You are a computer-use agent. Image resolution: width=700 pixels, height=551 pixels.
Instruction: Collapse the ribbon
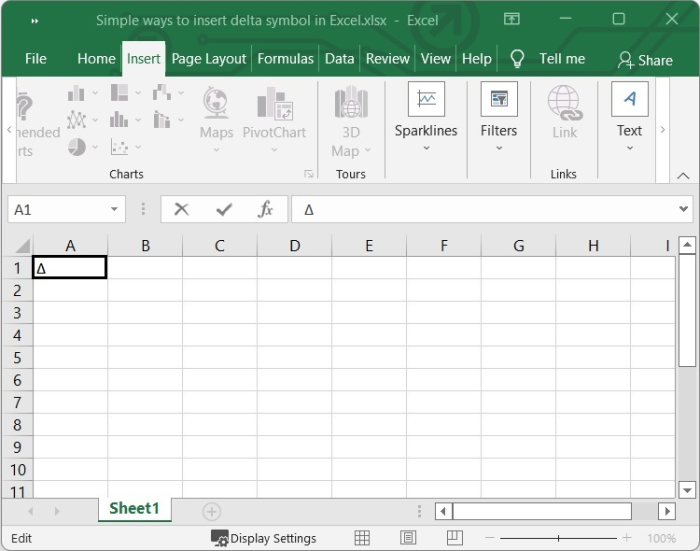click(683, 176)
